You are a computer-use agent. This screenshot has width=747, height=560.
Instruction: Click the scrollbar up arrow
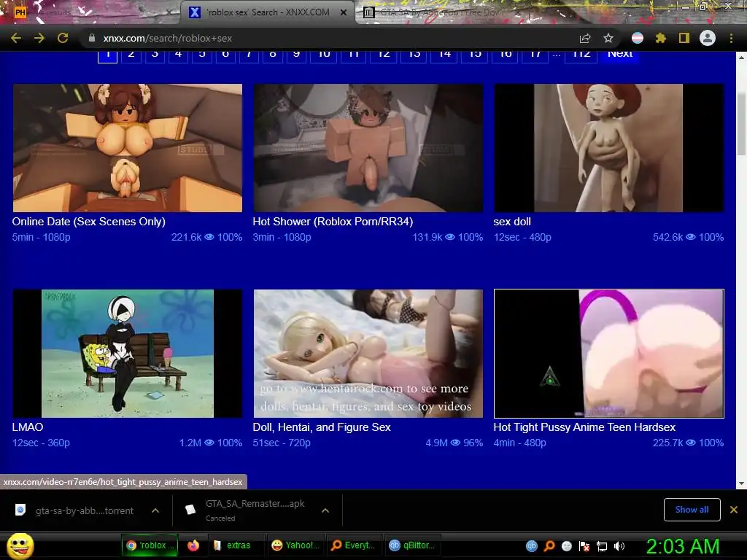coord(741,57)
